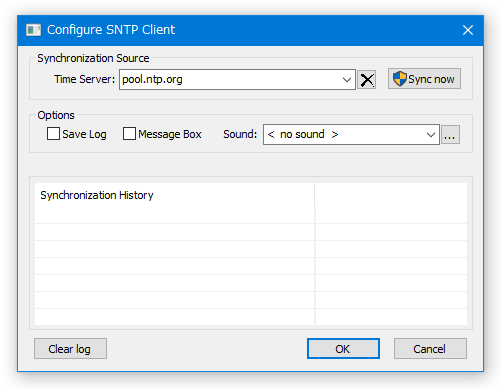Click the Clear log button

tap(70, 349)
